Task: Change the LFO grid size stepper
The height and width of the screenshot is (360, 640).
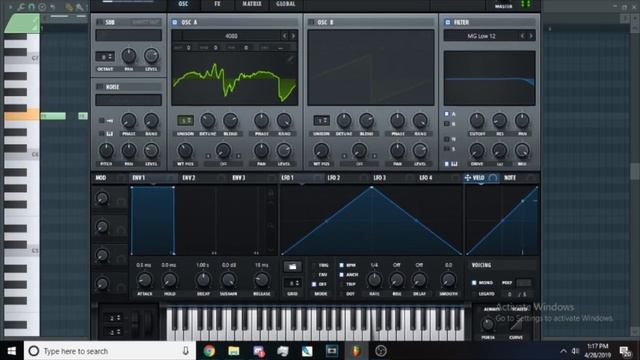Action: [x=293, y=283]
